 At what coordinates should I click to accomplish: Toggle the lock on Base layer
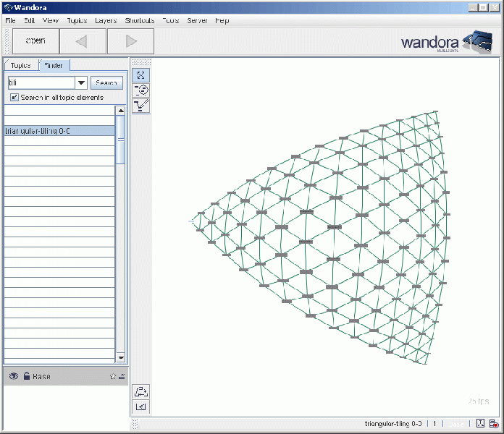click(x=26, y=376)
